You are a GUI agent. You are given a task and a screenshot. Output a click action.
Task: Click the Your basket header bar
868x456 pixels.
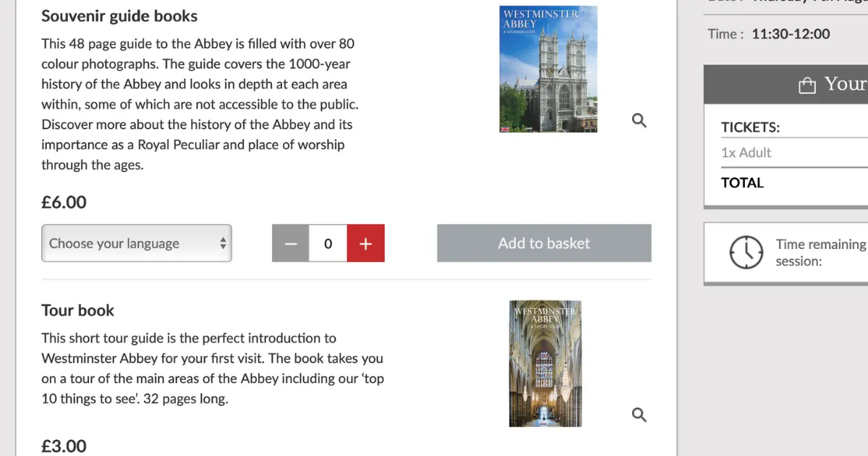pos(786,85)
